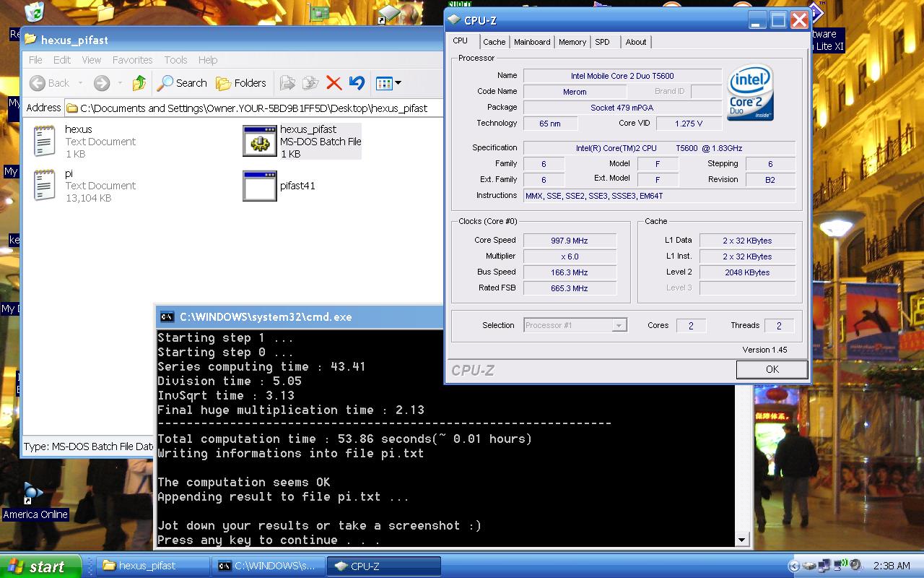Show the Folders tree pane
The image size is (924, 578).
click(242, 83)
